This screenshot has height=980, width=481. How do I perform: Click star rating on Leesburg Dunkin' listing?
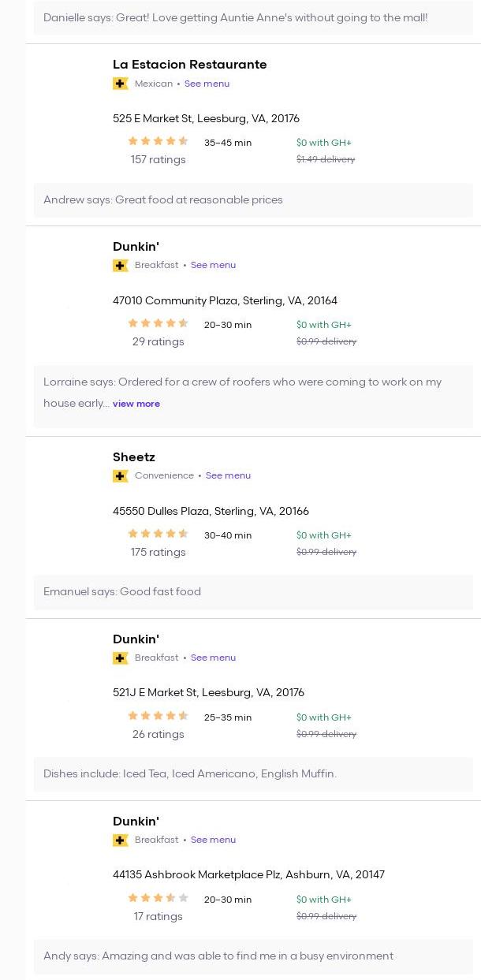158,717
